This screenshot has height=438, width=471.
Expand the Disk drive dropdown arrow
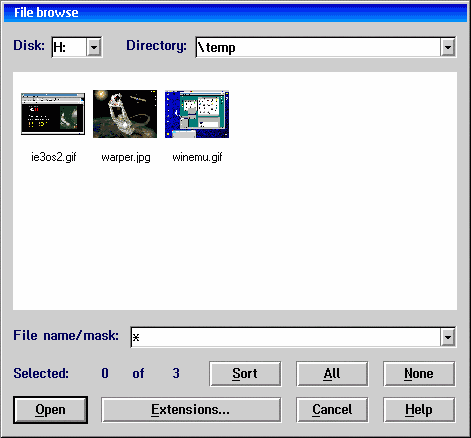coord(94,47)
